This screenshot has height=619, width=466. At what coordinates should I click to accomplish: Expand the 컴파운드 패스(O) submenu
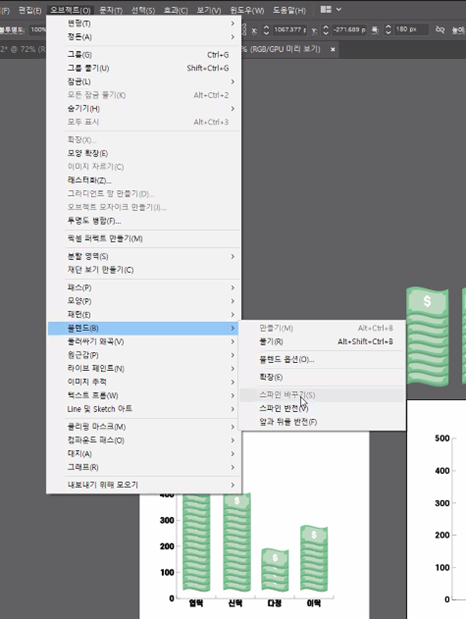(x=143, y=440)
